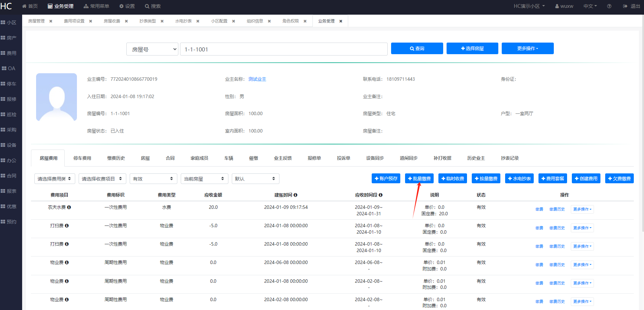Click the 退出 logout icon
Screen dimensions: 644x310
tap(625, 6)
